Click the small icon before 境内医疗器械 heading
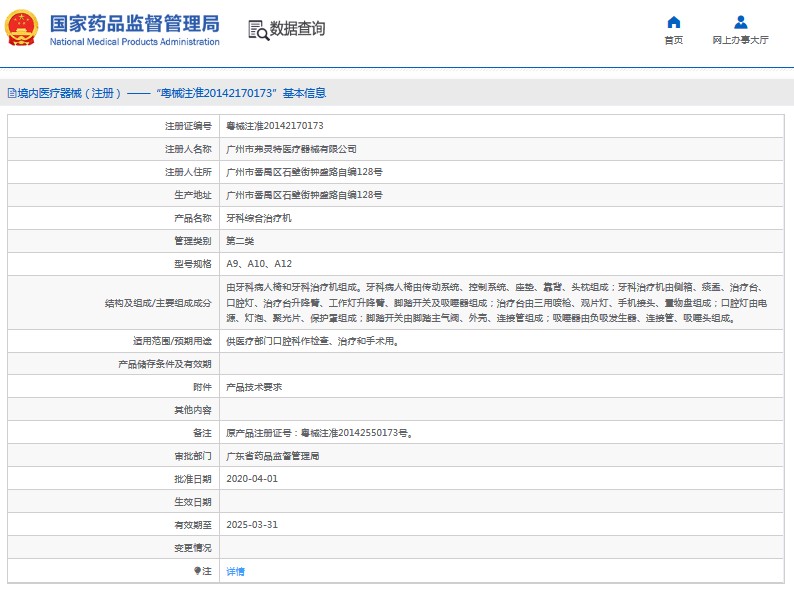The image size is (794, 591). [10, 93]
